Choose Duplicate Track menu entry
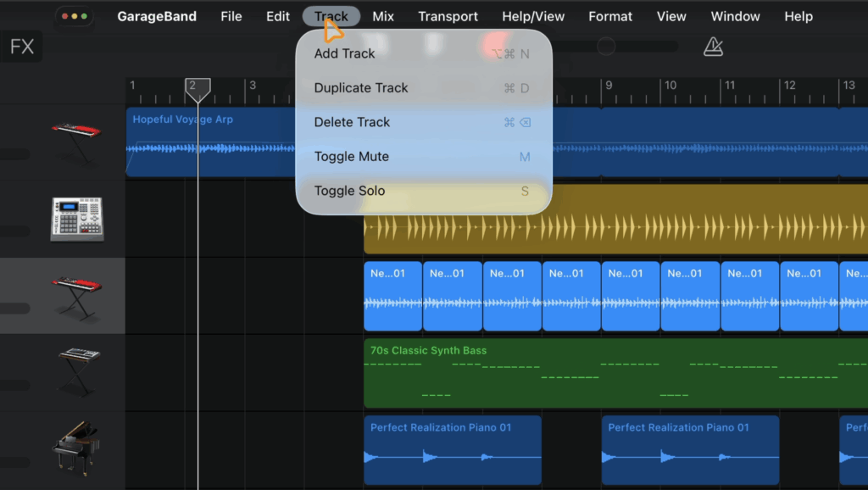This screenshot has height=490, width=868. click(361, 88)
